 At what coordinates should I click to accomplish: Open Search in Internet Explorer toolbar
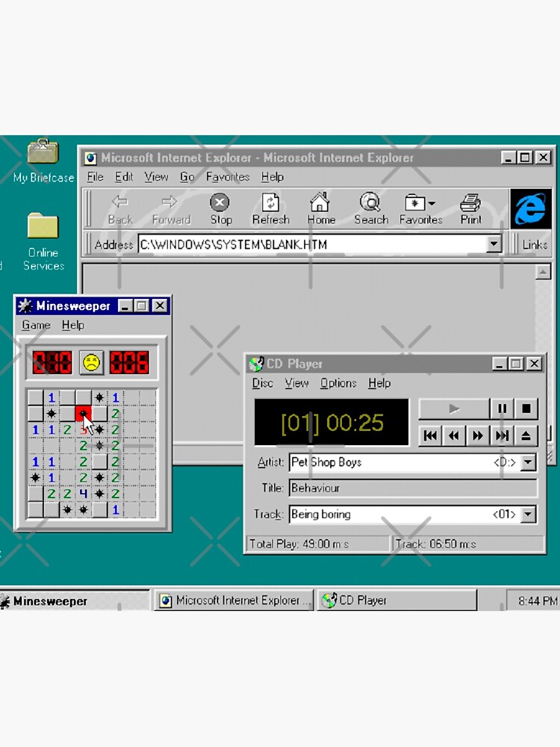click(x=370, y=208)
